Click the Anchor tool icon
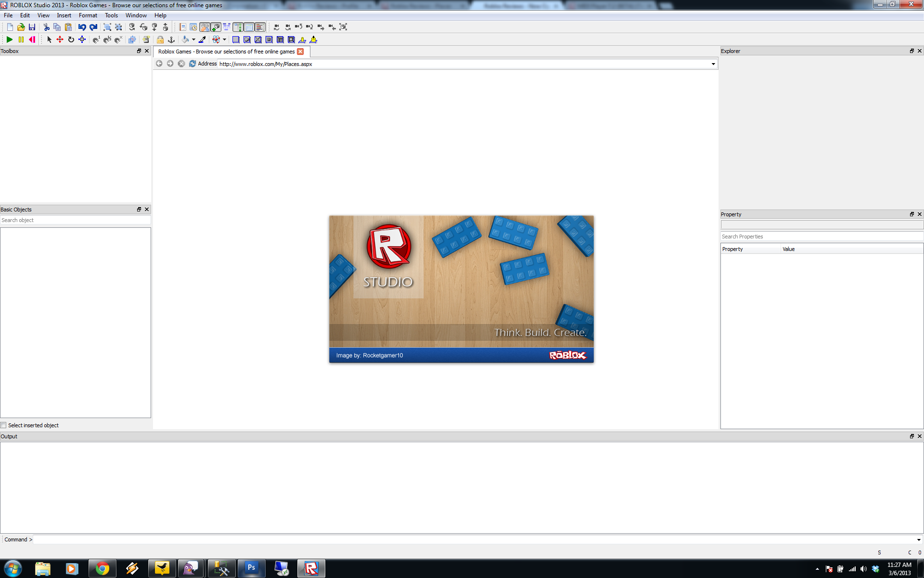924x578 pixels. (x=171, y=39)
